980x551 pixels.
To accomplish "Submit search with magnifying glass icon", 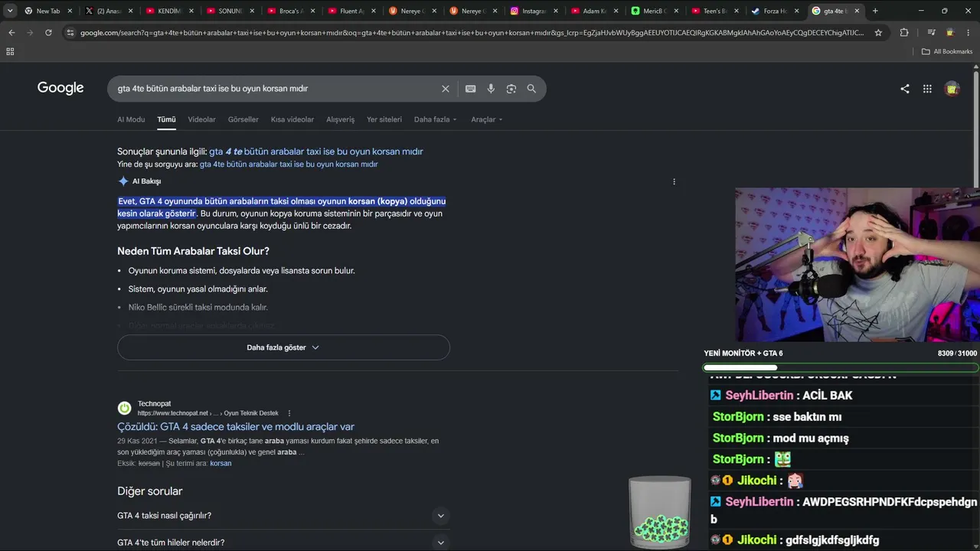I will point(531,89).
